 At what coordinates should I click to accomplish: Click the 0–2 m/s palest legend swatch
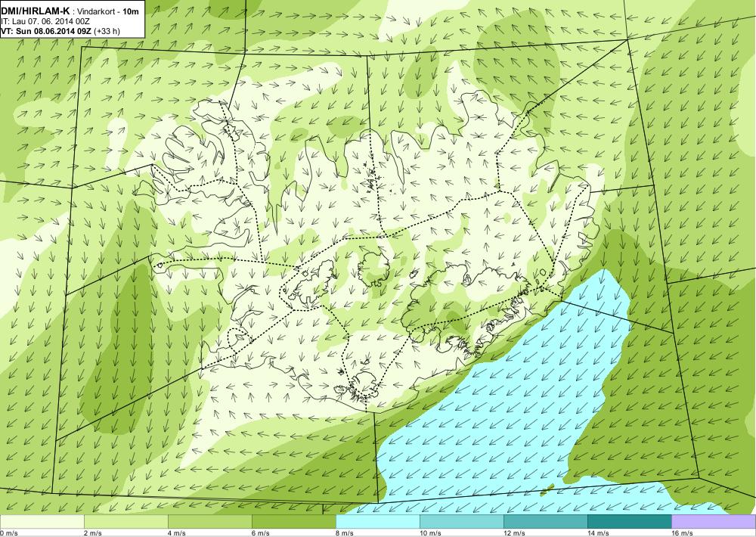click(42, 522)
